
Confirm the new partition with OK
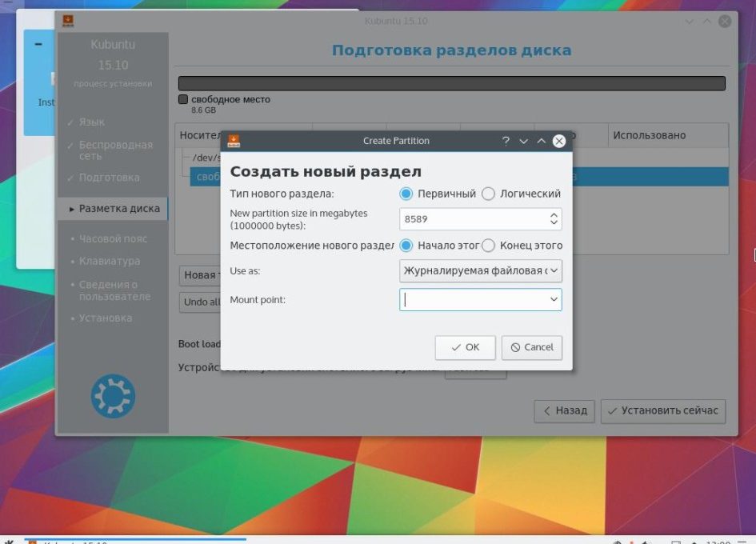(x=465, y=347)
